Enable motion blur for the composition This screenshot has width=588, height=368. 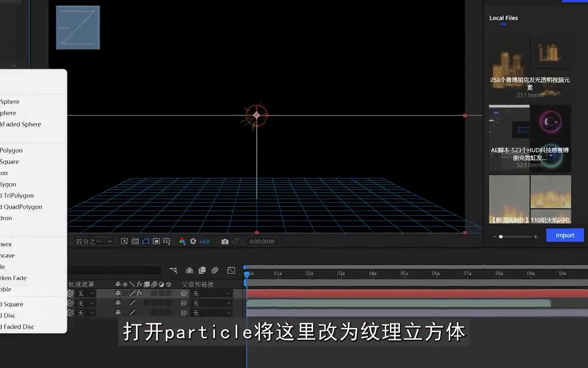[x=214, y=270]
